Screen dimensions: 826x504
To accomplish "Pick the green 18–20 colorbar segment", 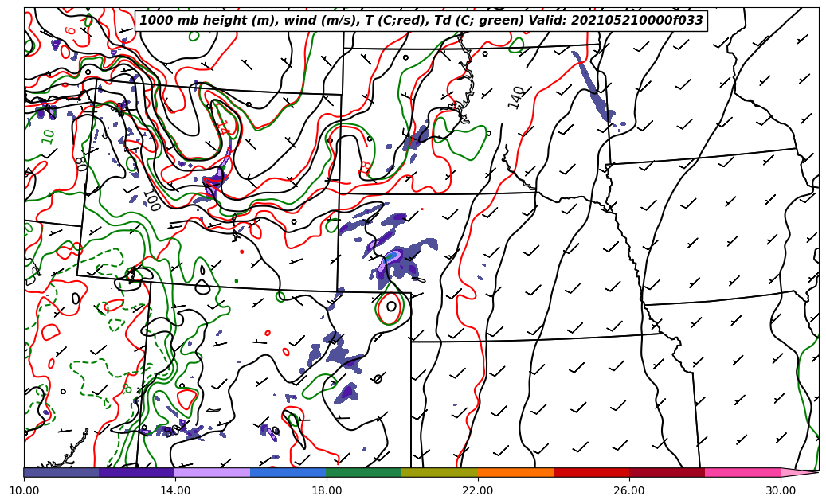I will coord(363,472).
